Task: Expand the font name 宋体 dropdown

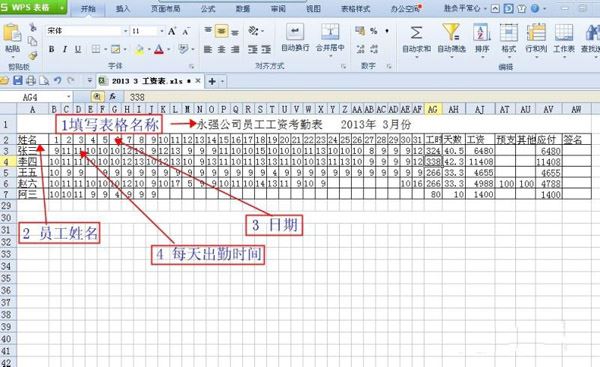Action: 125,31
